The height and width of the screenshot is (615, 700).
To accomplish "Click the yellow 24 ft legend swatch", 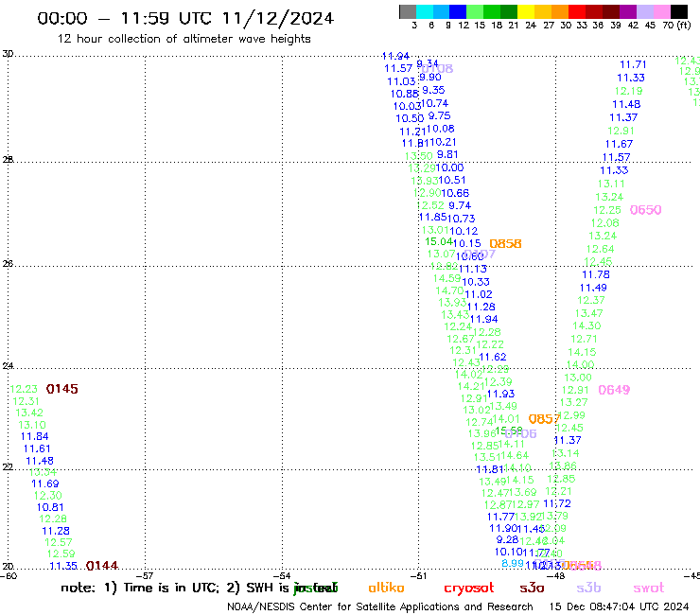I will [526, 11].
